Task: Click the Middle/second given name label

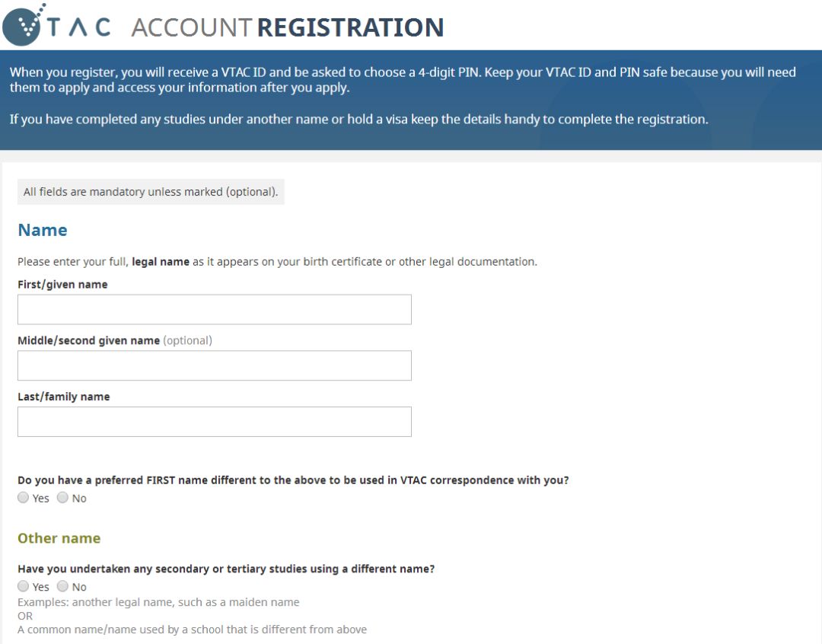Action: click(x=88, y=340)
